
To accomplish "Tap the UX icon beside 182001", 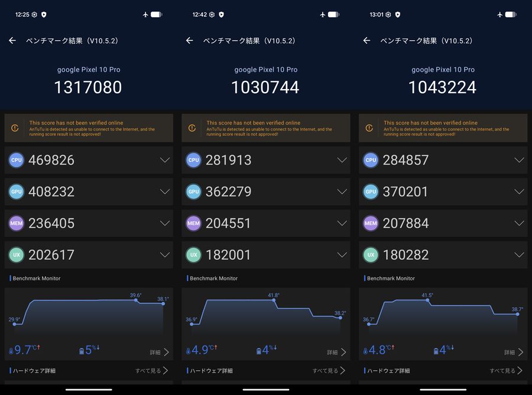I will click(x=193, y=254).
